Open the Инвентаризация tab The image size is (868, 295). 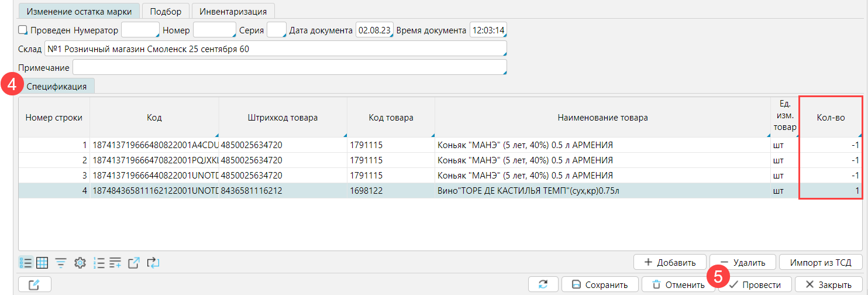pos(233,11)
